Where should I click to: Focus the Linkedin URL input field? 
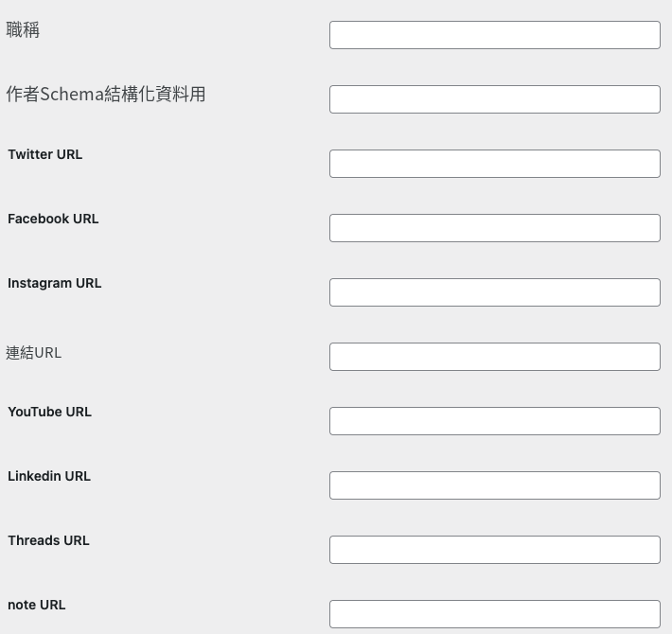tap(495, 485)
